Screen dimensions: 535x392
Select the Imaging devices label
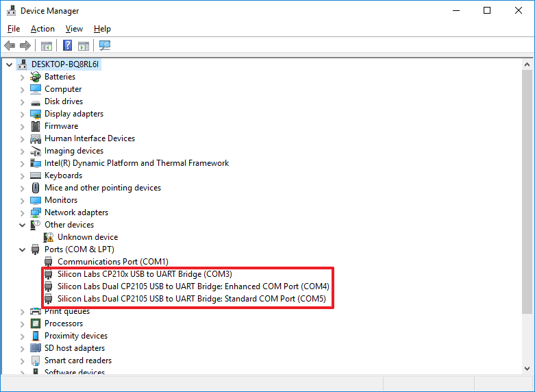[74, 151]
